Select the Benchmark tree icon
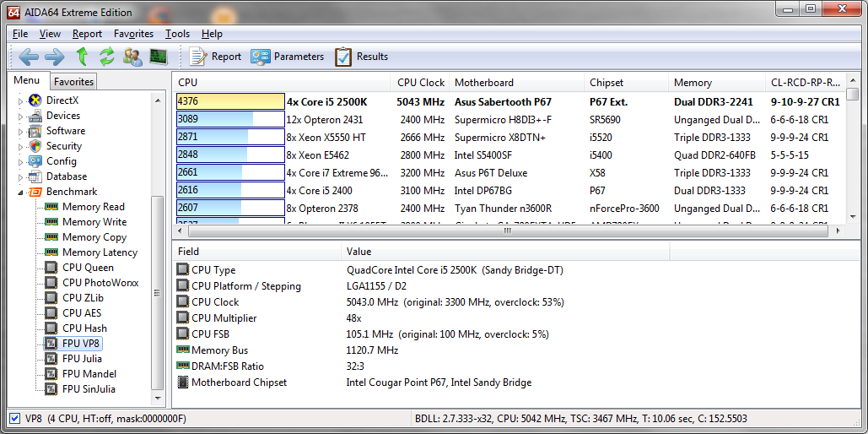 [35, 192]
